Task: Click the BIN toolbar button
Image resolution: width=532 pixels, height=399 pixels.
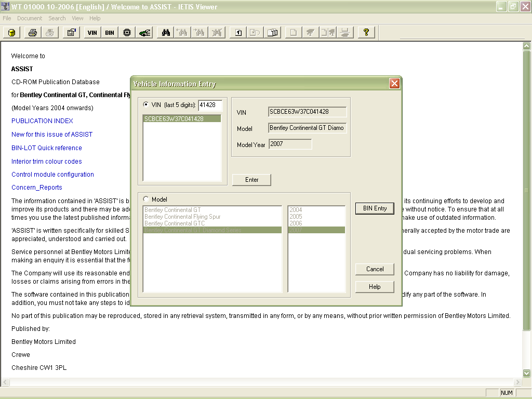Action: pos(110,33)
